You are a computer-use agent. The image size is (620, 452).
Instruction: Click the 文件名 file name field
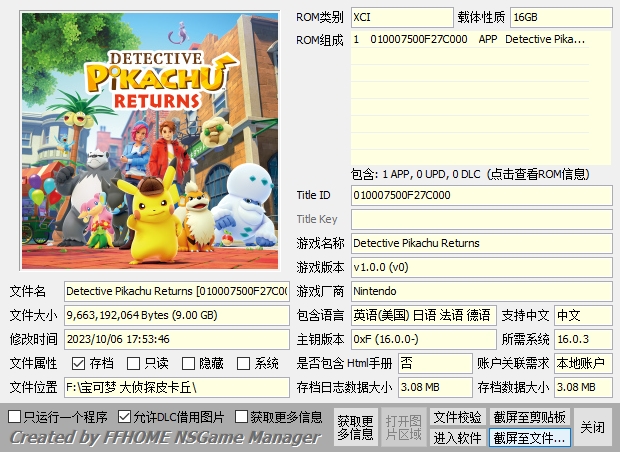tap(177, 291)
